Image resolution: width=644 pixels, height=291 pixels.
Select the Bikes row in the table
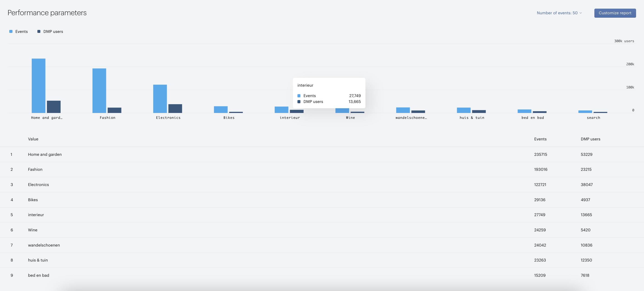pos(322,200)
